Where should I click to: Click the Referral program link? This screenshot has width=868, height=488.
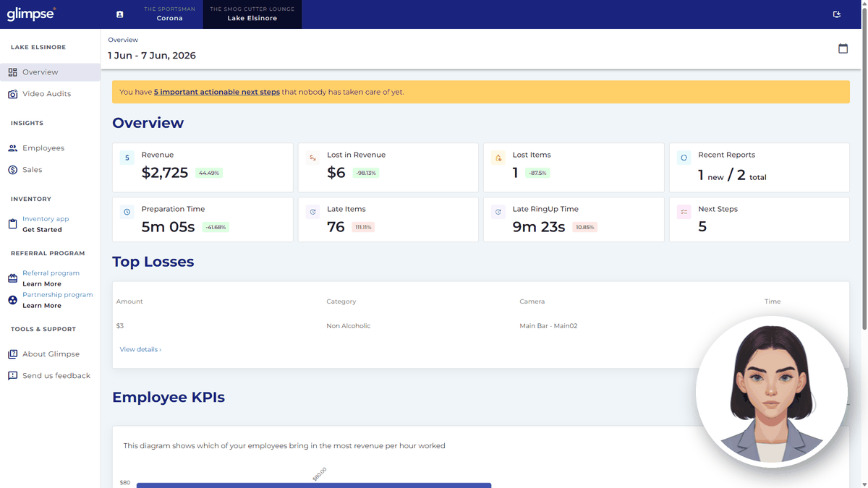tap(51, 273)
